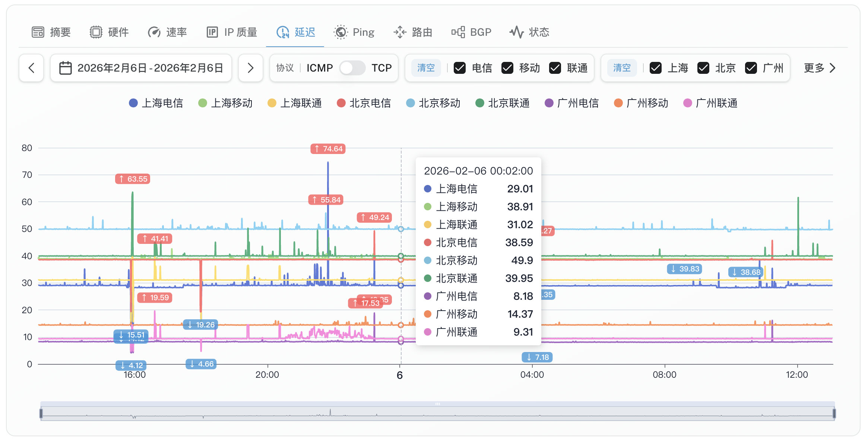The width and height of the screenshot is (868, 443).
Task: Open the calendar icon in date picker
Action: point(66,68)
